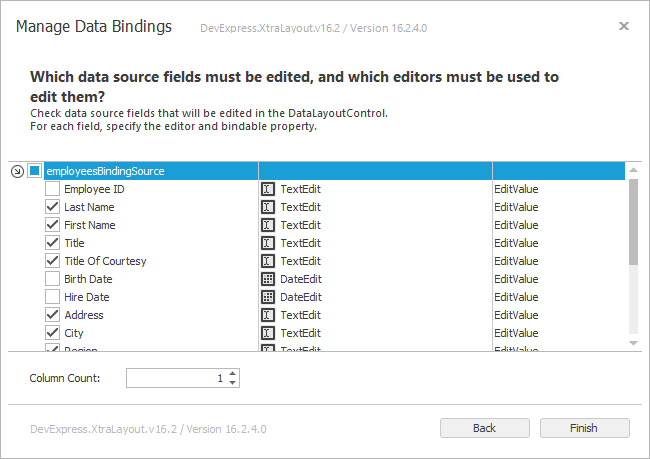Click the Column Count input field
This screenshot has height=459, width=650.
[x=175, y=378]
